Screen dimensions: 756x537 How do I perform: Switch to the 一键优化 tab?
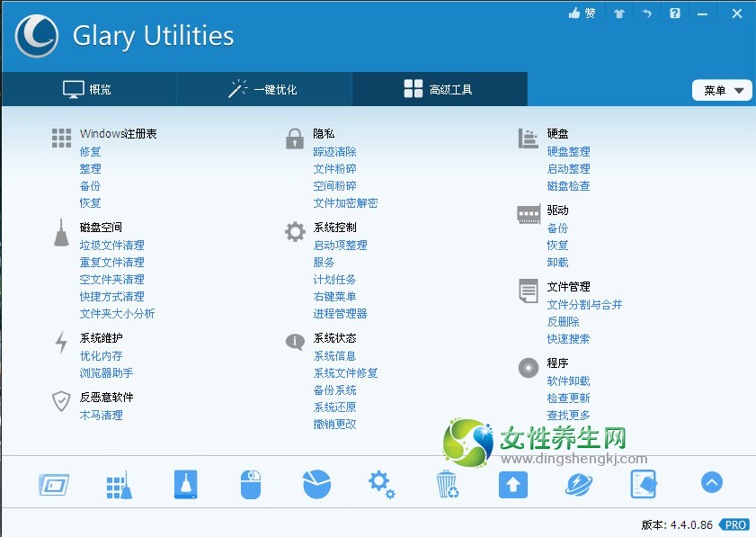click(x=264, y=89)
